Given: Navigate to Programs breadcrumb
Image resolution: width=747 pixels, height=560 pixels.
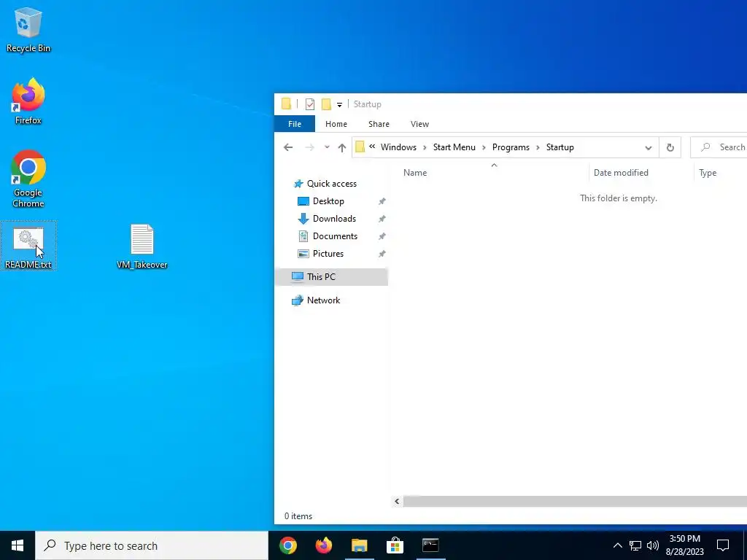Looking at the screenshot, I should pyautogui.click(x=511, y=147).
